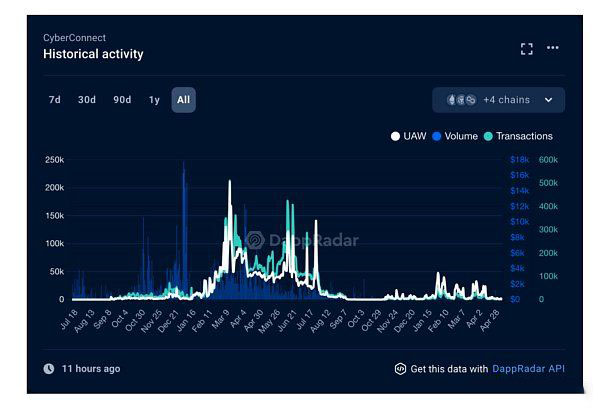Select the 30d time range tab
The width and height of the screenshot is (600, 413).
[87, 100]
